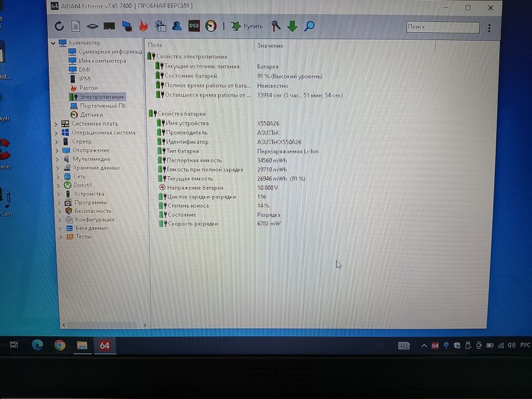Open the Report page icon
This screenshot has height=399, width=532.
click(x=75, y=26)
